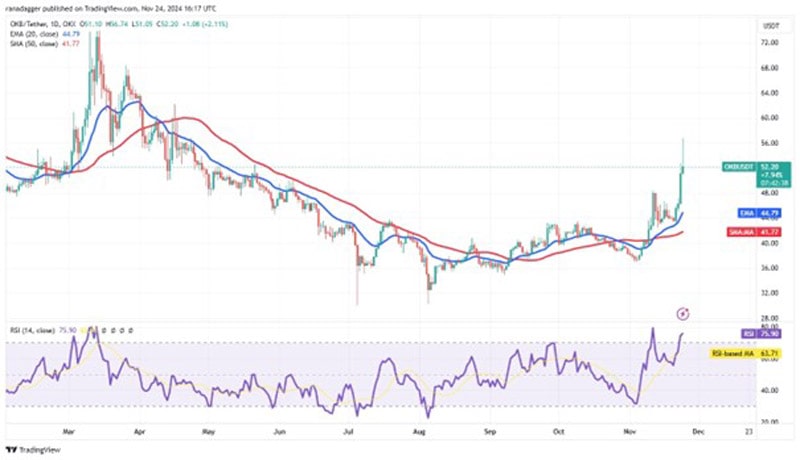The image size is (800, 460).
Task: Click the Apr label on time axis
Action: click(139, 431)
